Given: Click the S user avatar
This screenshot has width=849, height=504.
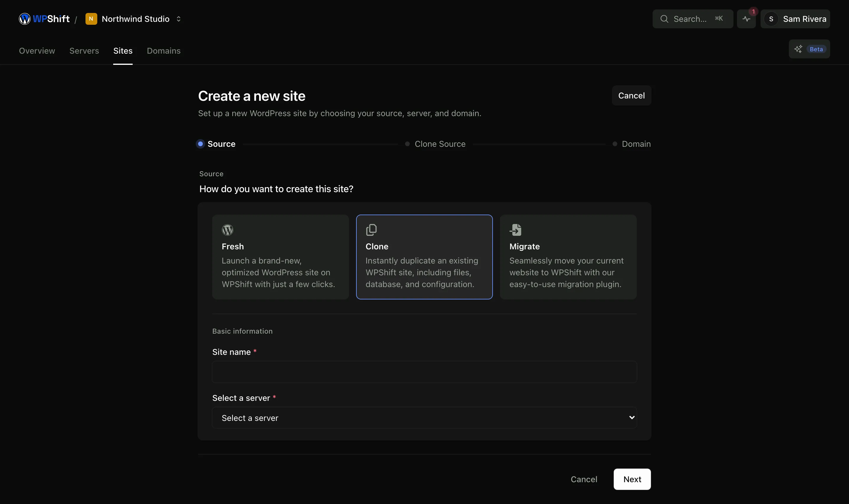Looking at the screenshot, I should (x=771, y=19).
